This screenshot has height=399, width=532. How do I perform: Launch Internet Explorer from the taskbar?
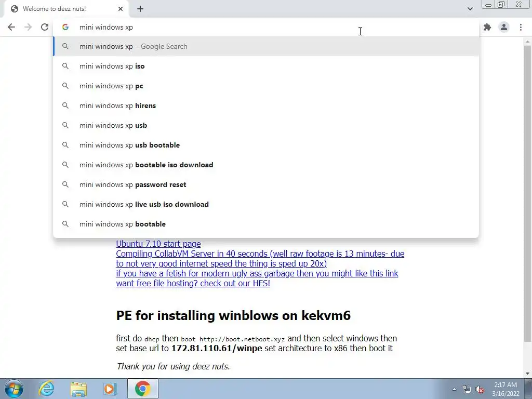coord(46,389)
